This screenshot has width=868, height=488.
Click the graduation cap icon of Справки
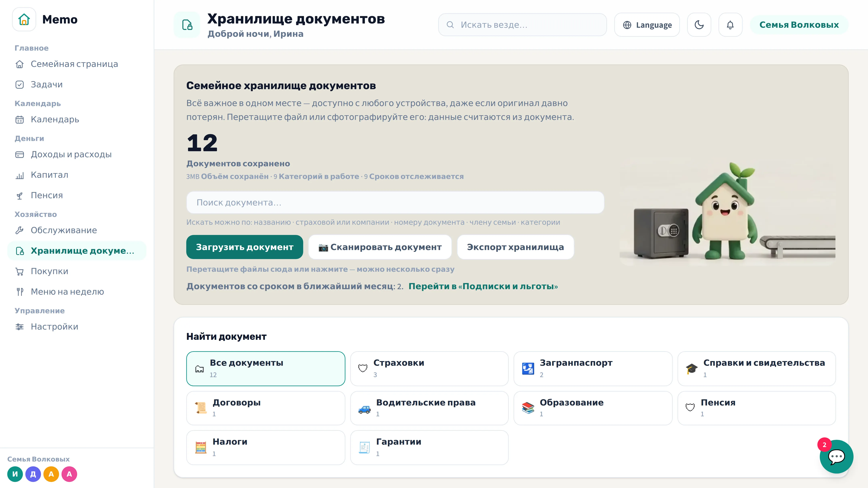[691, 369]
